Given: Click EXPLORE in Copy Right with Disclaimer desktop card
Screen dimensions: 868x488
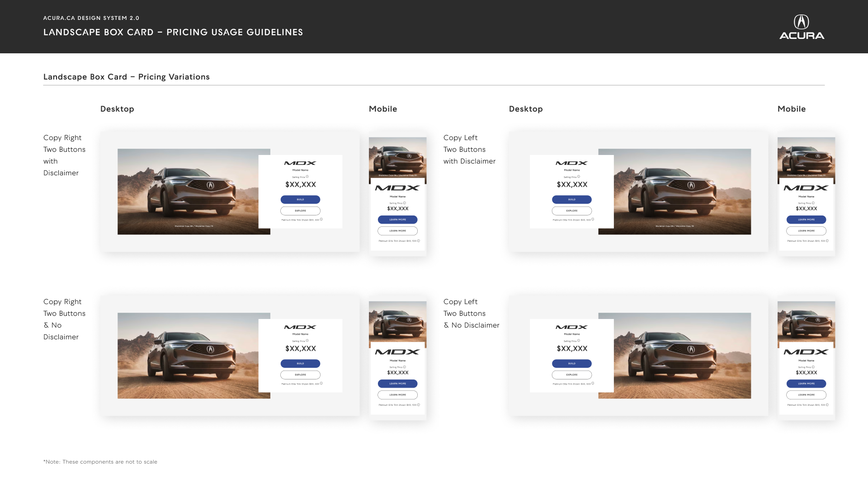Looking at the screenshot, I should point(300,211).
